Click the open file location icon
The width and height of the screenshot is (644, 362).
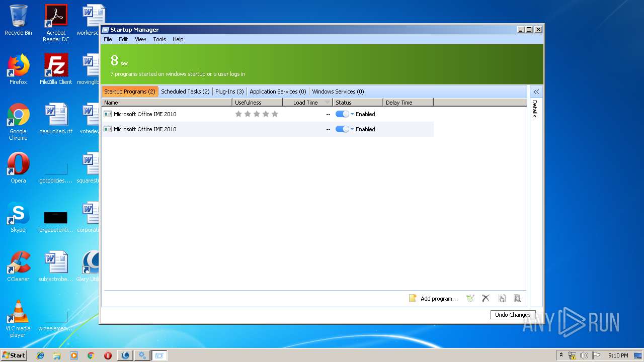[502, 298]
